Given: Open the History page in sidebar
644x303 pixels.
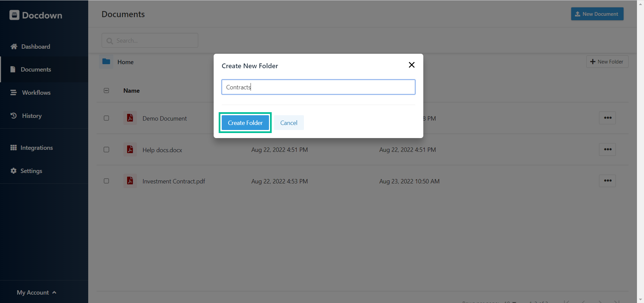Looking at the screenshot, I should pyautogui.click(x=32, y=116).
